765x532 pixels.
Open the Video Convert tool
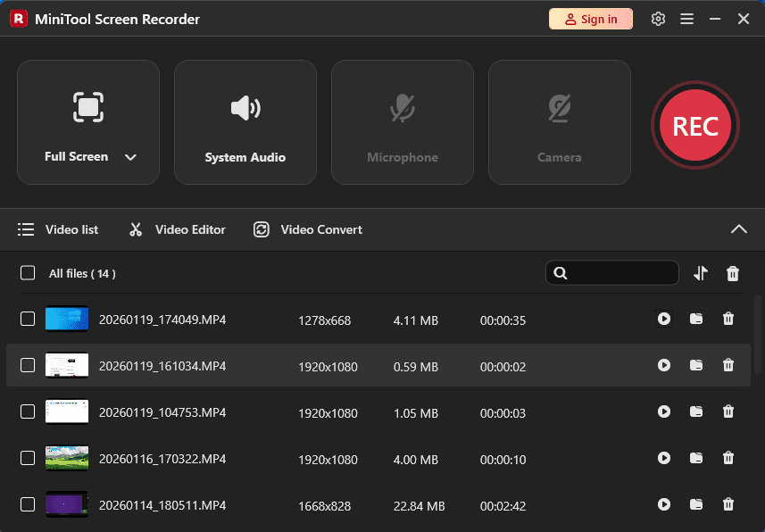tap(307, 229)
